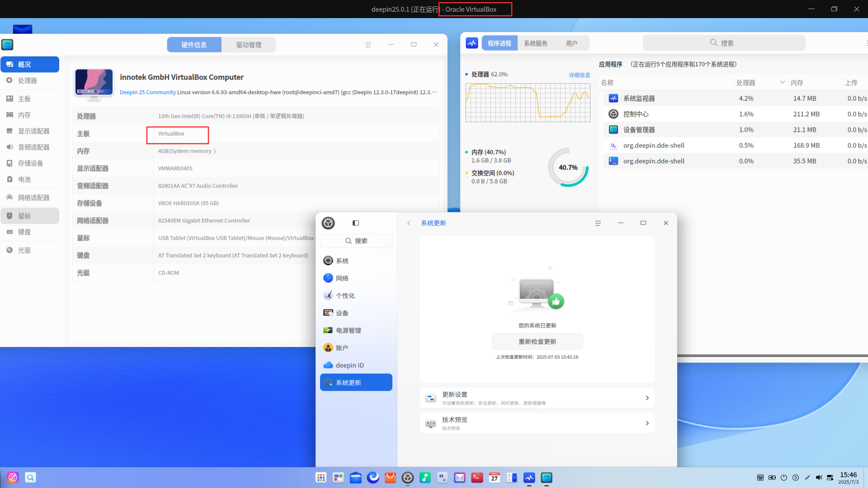868x488 pixels.
Task: Expand the 技术预览 row
Action: tap(537, 423)
